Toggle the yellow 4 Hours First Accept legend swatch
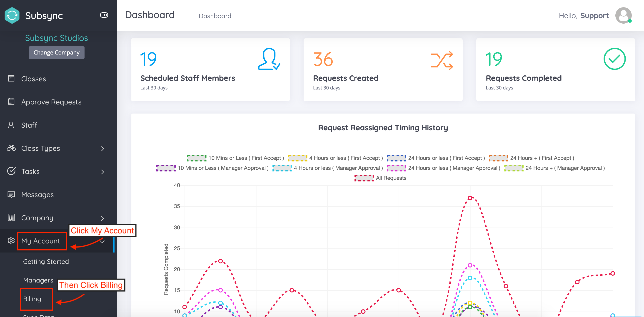The width and height of the screenshot is (644, 317). 297,158
